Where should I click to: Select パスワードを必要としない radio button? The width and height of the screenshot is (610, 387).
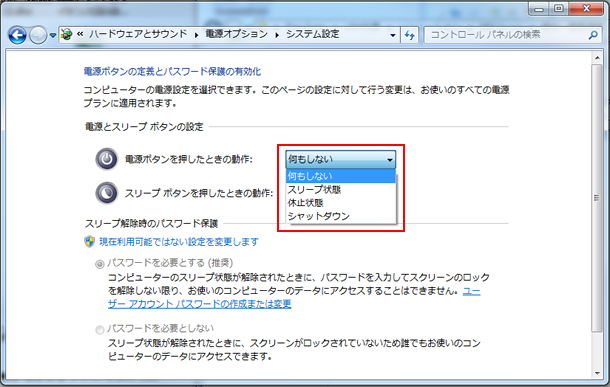[x=100, y=330]
